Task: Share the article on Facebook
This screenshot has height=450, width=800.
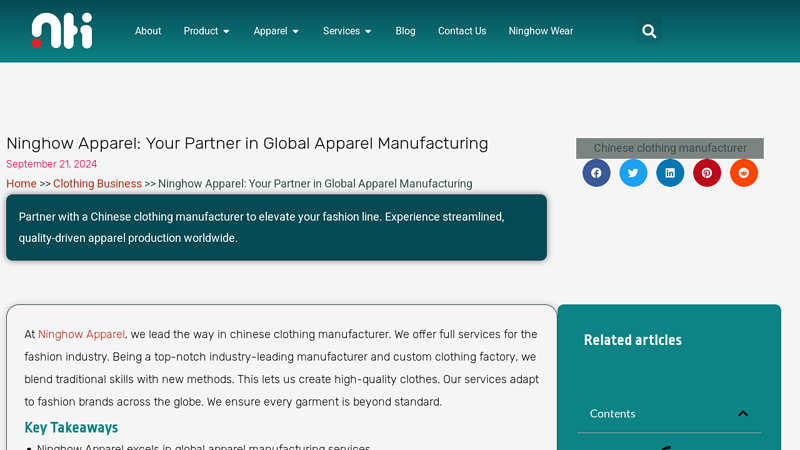Action: click(596, 173)
